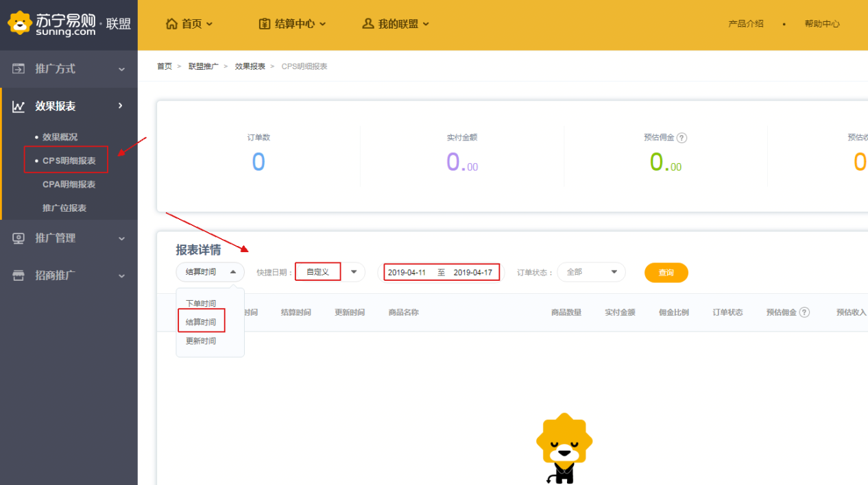Open the 产品介绍 link

(746, 24)
